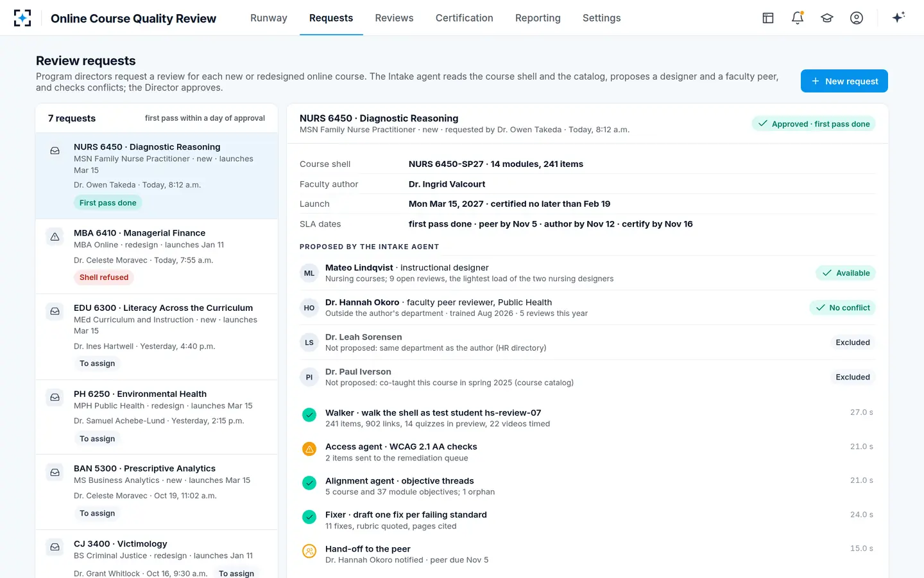924x578 pixels.
Task: Select the Requests tab
Action: tap(331, 18)
